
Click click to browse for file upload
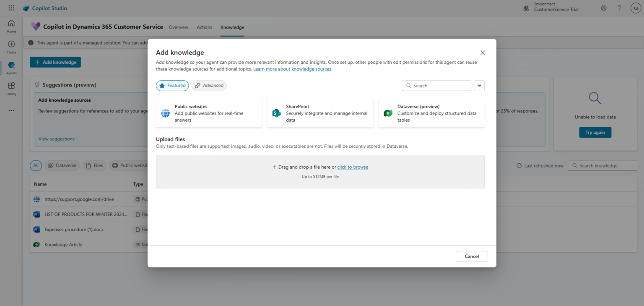tap(353, 167)
